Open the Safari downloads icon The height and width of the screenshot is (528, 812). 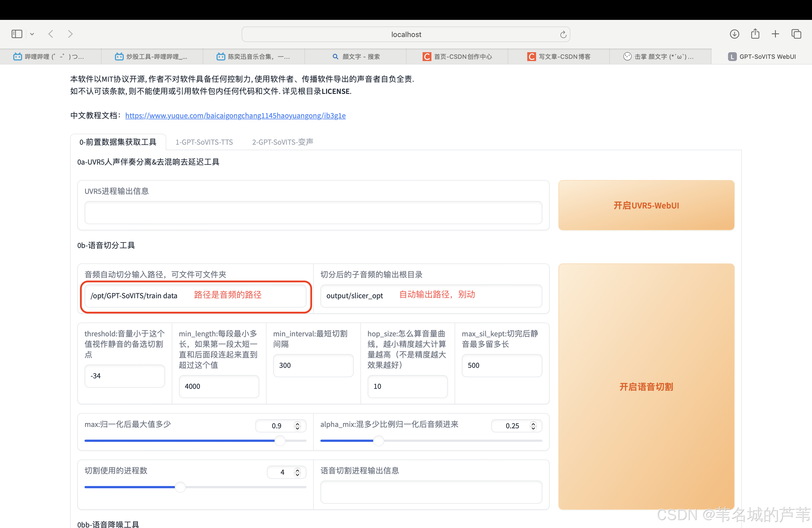(x=734, y=34)
